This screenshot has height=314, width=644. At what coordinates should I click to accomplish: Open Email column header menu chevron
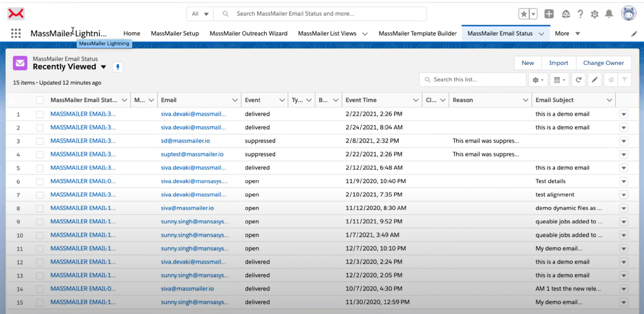(x=235, y=100)
